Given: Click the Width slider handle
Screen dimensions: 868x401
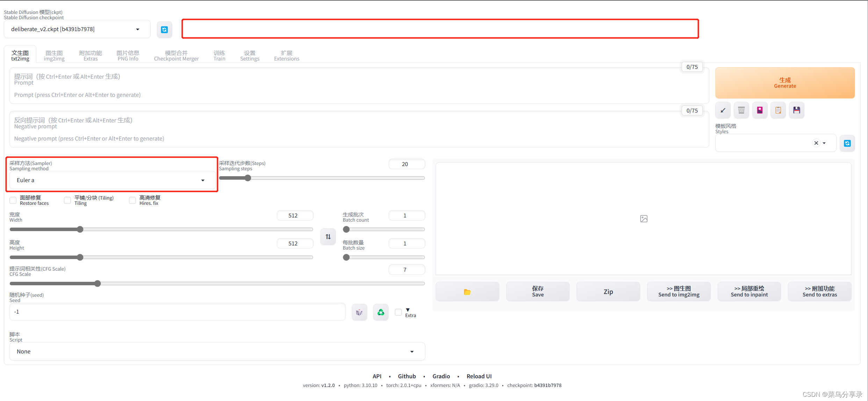Looking at the screenshot, I should coord(80,230).
